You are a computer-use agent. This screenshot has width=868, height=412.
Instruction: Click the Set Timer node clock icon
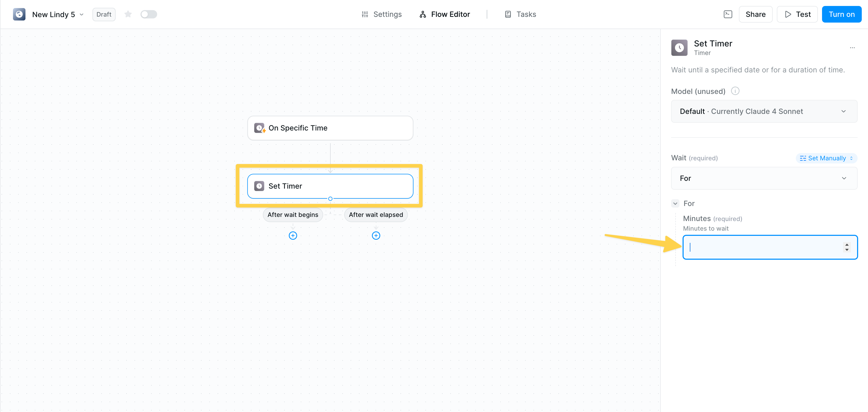click(x=259, y=186)
